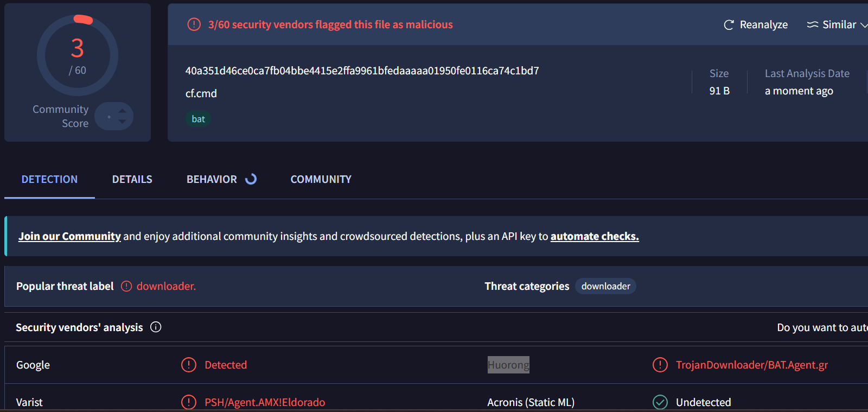Open the COMMUNITY tab
Viewport: 868px width, 412px height.
pyautogui.click(x=321, y=179)
